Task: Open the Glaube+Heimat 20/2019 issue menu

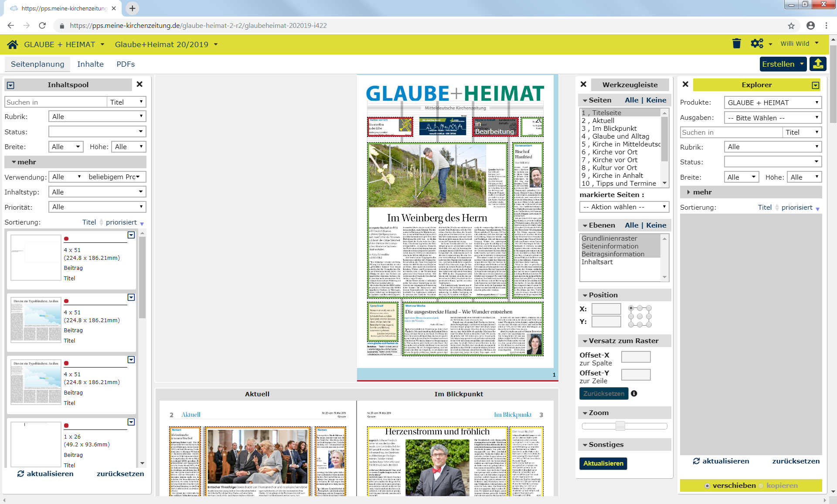Action: [x=166, y=44]
